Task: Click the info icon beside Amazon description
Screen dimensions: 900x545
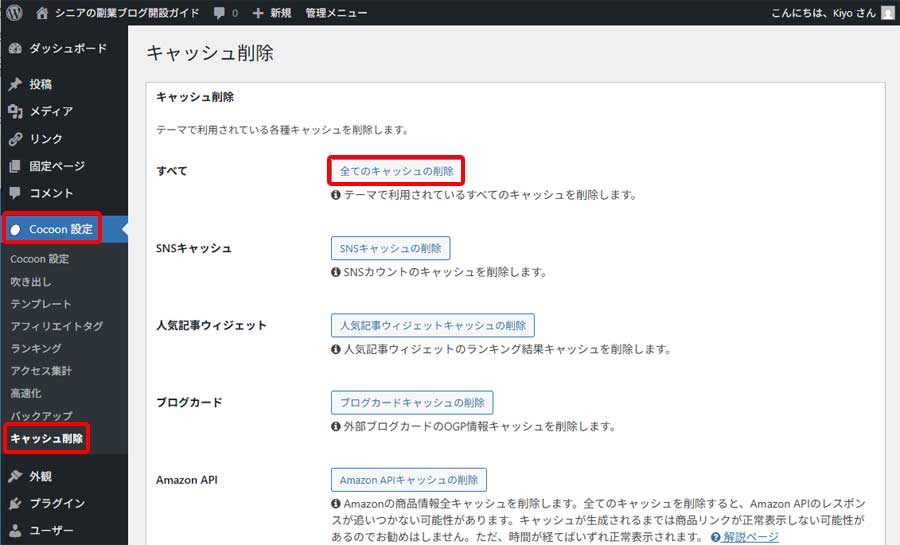Action: click(336, 504)
